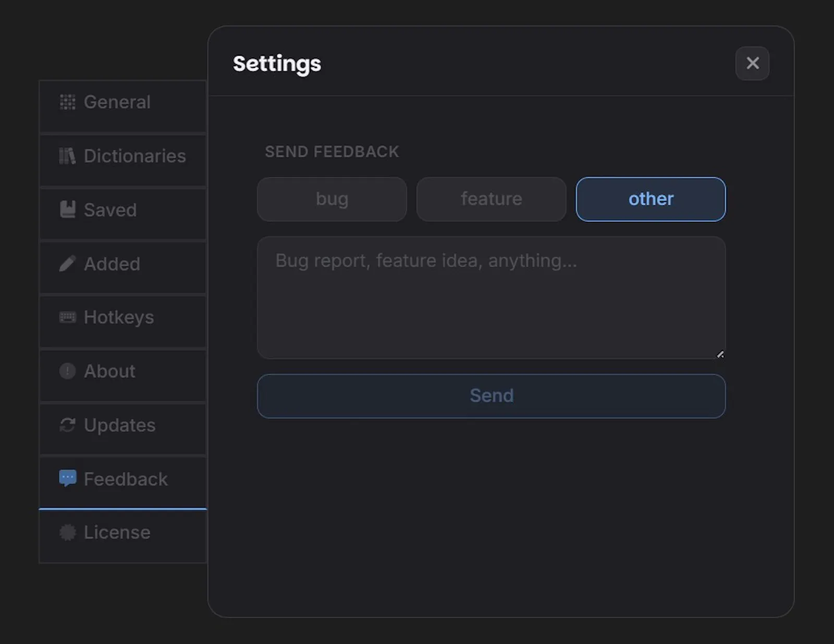Switch to the Added tab

point(123,268)
